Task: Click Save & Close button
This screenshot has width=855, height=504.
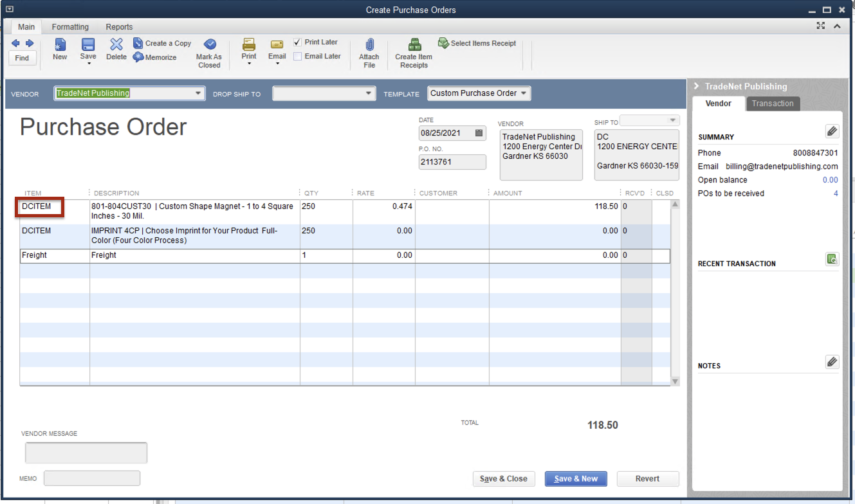Action: click(504, 479)
